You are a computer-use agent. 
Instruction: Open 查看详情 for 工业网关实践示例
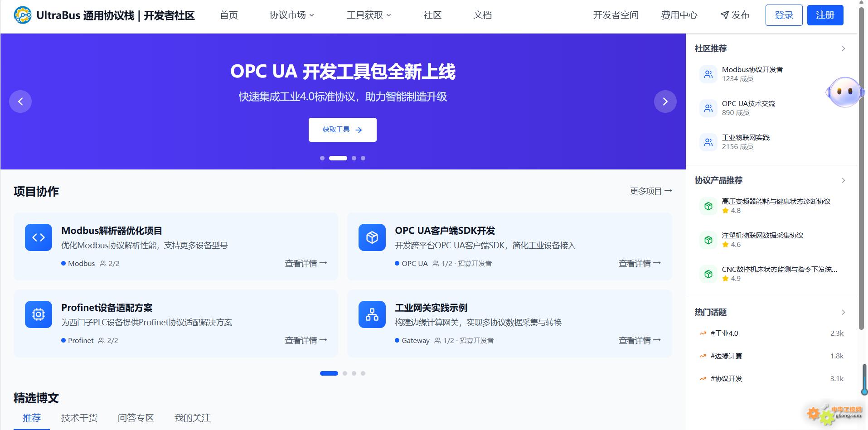[x=640, y=341]
